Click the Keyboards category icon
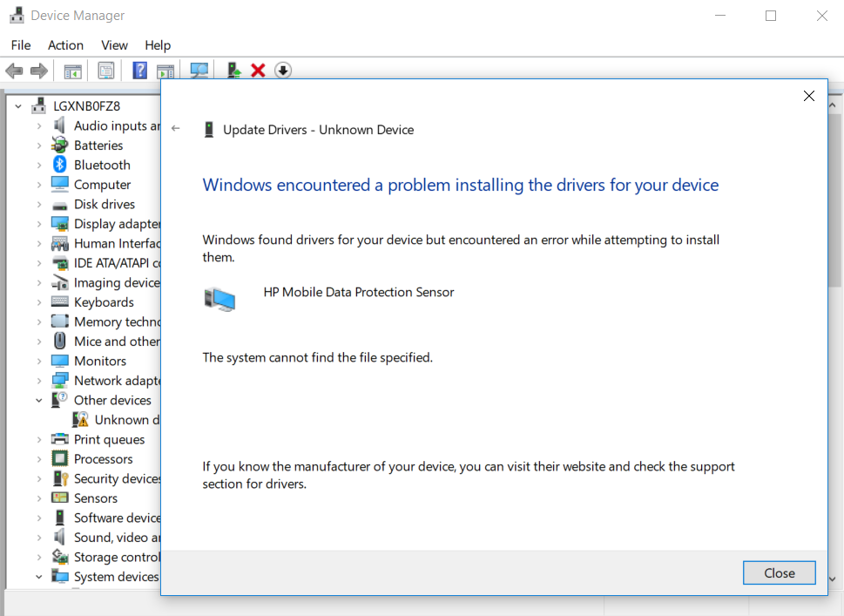Viewport: 844px width, 616px height. click(60, 301)
